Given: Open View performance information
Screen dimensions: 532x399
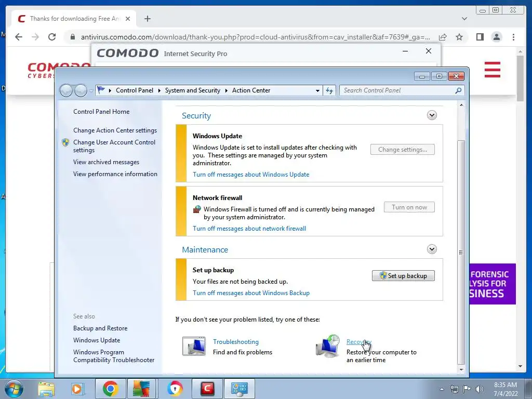Looking at the screenshot, I should coord(115,174).
